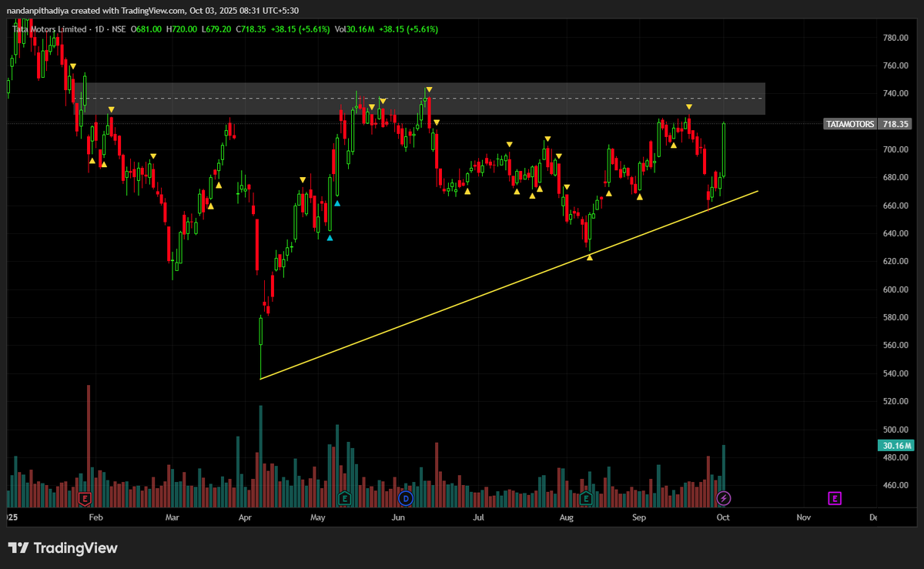Click the Tata Motors Limited title in legend
The height and width of the screenshot is (569, 924).
pos(48,29)
